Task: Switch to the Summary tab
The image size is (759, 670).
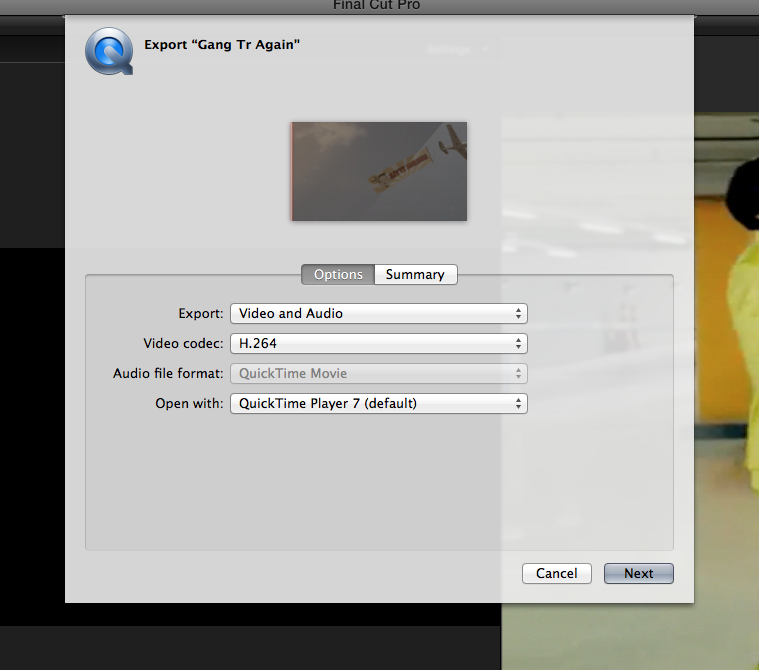Action: [415, 274]
